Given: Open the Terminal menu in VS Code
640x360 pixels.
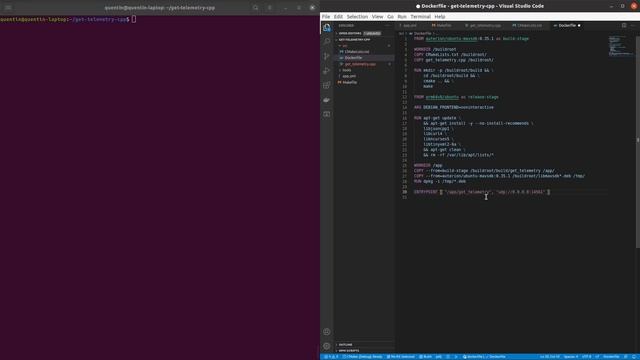Looking at the screenshot, I should pyautogui.click(x=420, y=17).
